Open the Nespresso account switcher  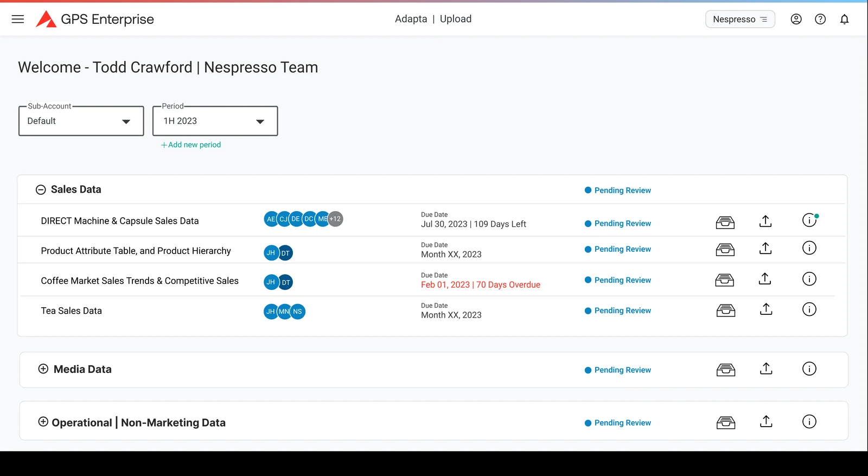[x=740, y=19]
